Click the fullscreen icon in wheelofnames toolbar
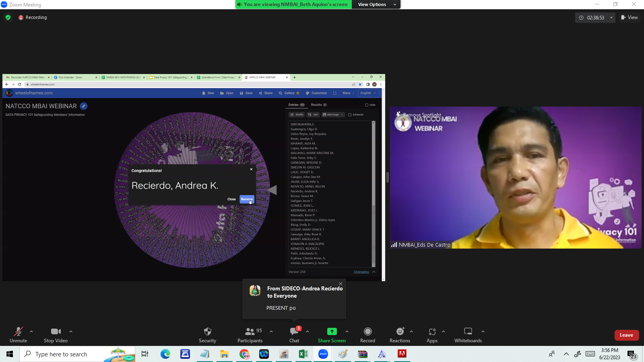The image size is (644, 362). pos(334,93)
